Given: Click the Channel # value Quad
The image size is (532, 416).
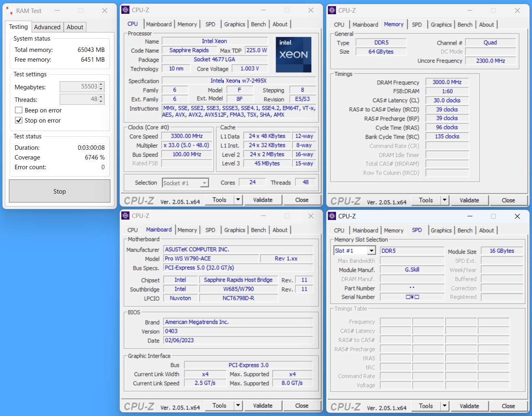Looking at the screenshot, I should (490, 42).
